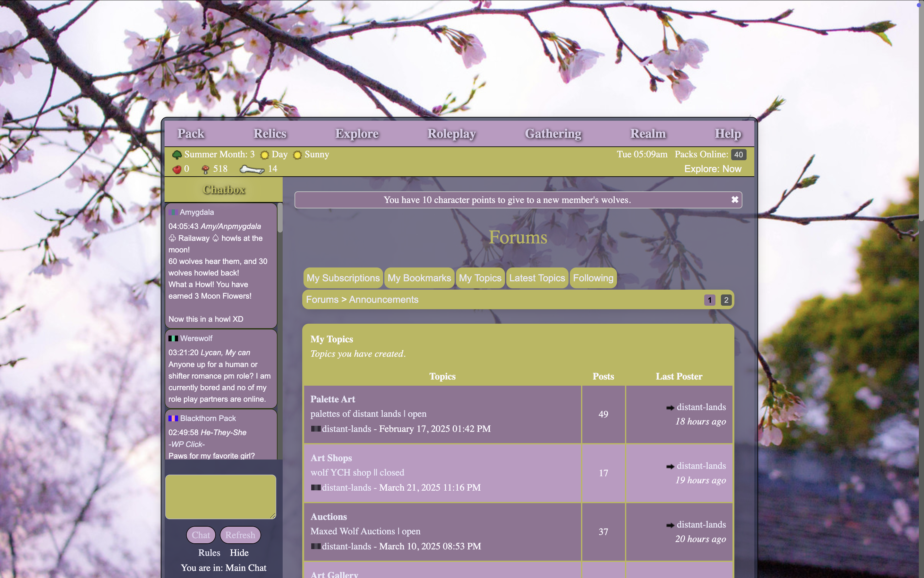Click the sun icon beside Day
The image size is (924, 578).
[264, 155]
